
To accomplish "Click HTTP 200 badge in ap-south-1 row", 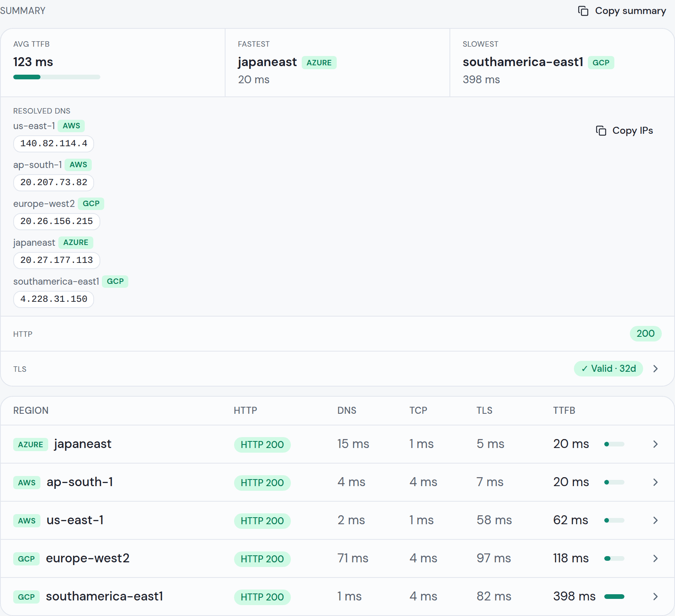I will (x=262, y=483).
